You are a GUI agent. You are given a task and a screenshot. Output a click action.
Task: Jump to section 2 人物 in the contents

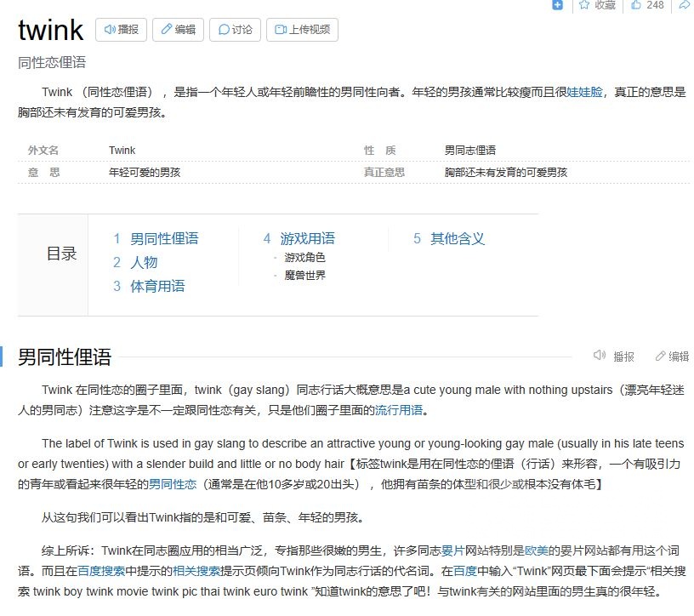(x=145, y=262)
